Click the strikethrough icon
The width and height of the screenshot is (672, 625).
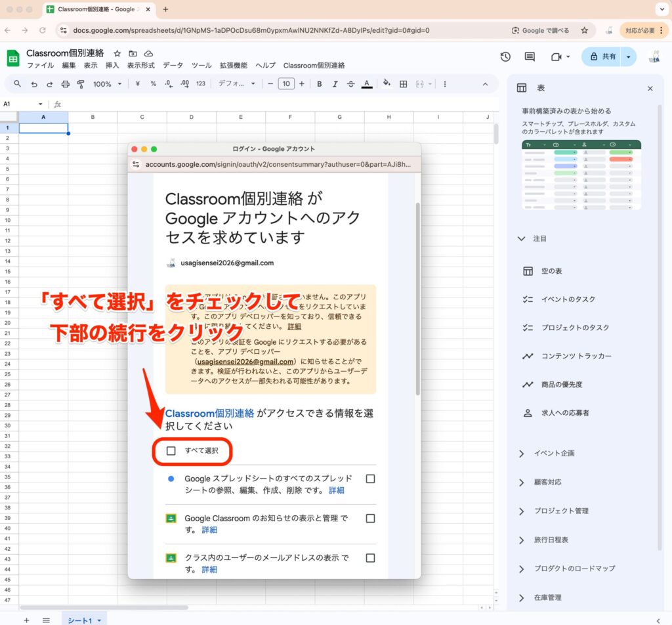point(351,84)
